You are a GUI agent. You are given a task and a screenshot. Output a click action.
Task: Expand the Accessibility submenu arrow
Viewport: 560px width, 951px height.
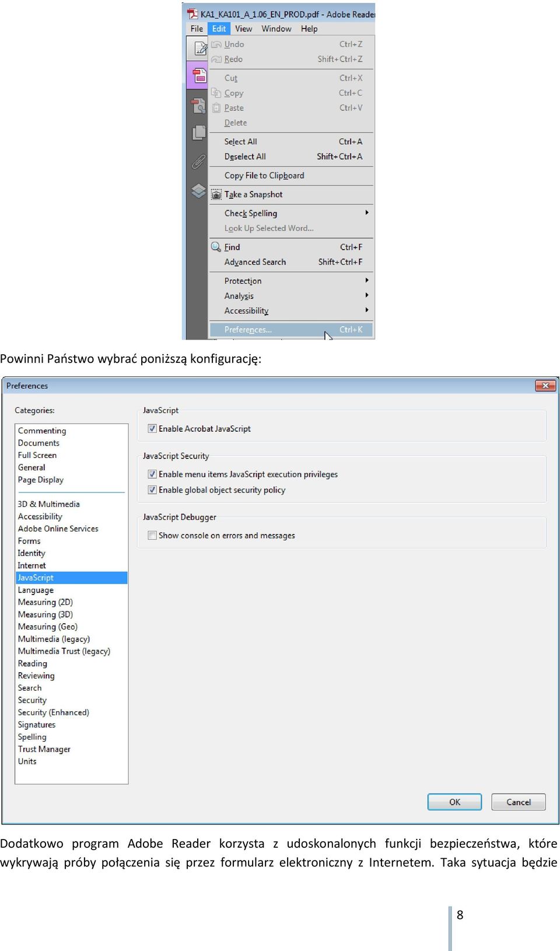tap(367, 310)
